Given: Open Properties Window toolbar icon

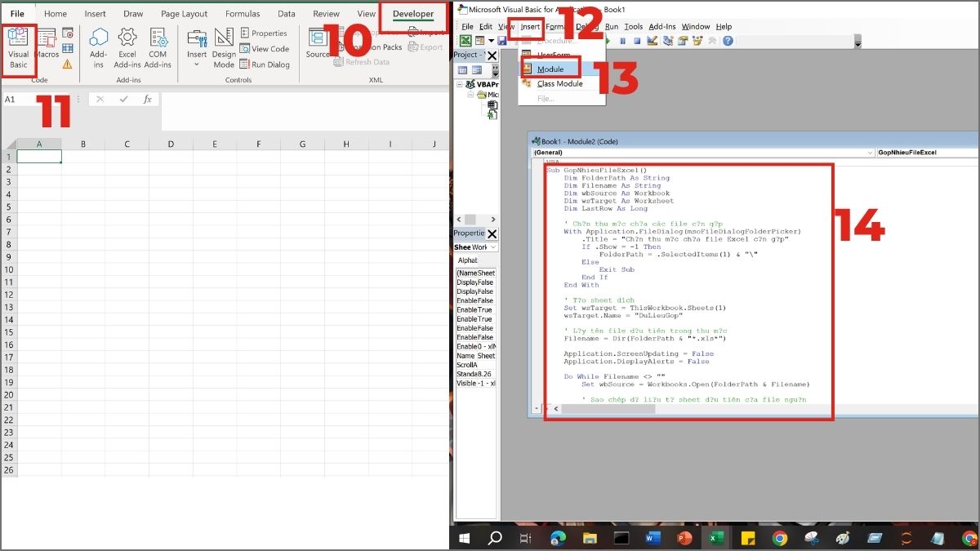Looking at the screenshot, I should point(683,41).
